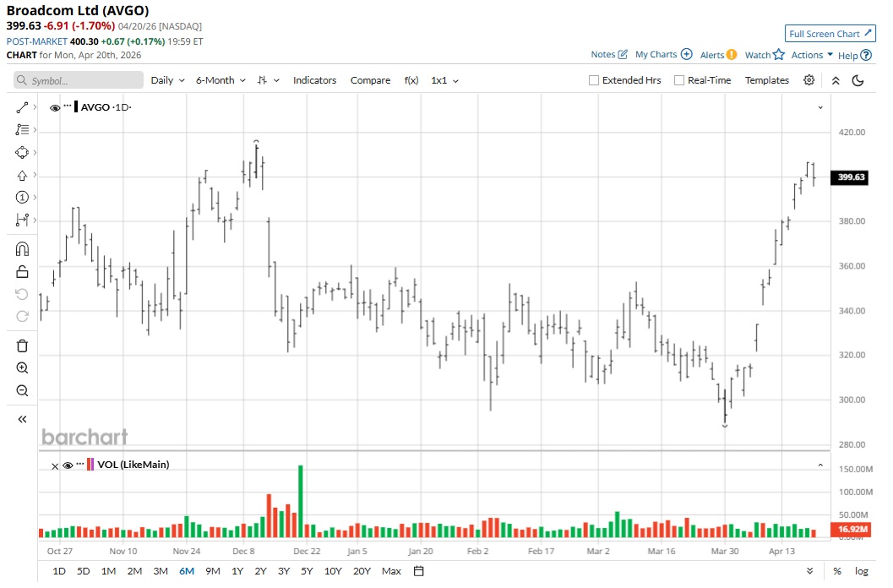The width and height of the screenshot is (893, 588).
Task: Open AVGO series more options dots
Action: (x=68, y=106)
